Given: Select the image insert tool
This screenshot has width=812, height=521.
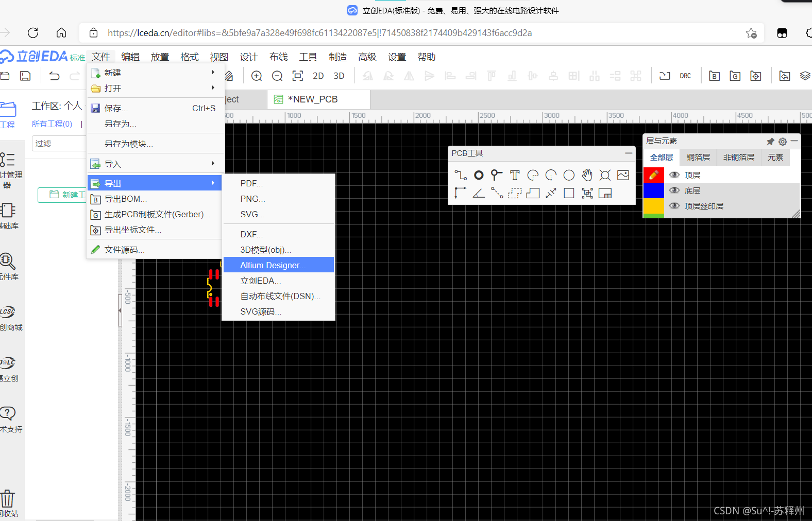Looking at the screenshot, I should (x=623, y=176).
